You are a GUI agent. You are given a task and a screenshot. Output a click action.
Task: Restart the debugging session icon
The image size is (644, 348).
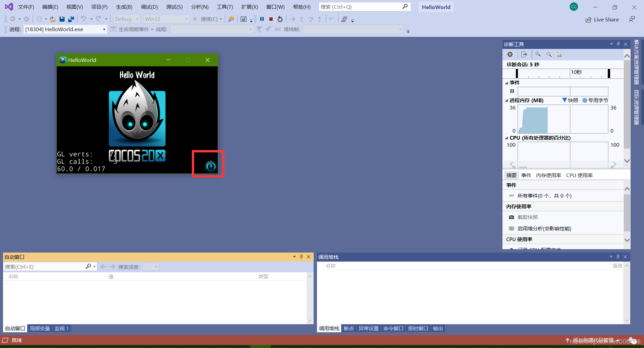[x=280, y=19]
